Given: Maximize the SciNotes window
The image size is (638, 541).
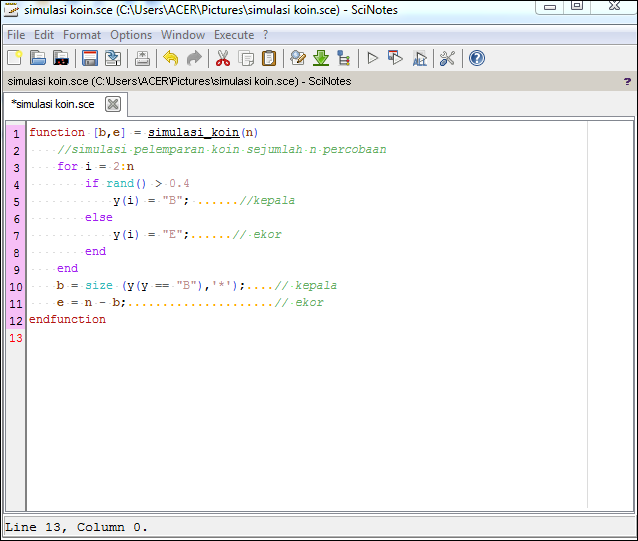Looking at the screenshot, I should coord(577,6).
